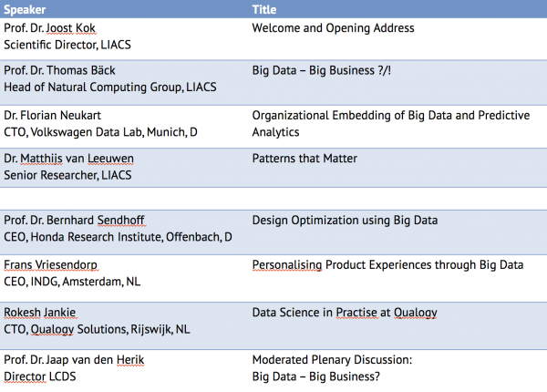Click the Welcome and Opening Address title

[x=333, y=28]
